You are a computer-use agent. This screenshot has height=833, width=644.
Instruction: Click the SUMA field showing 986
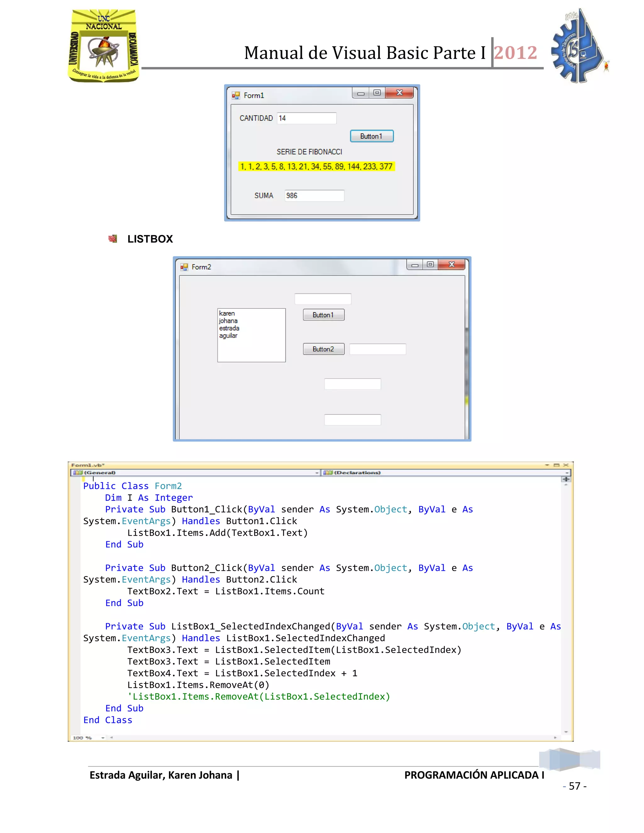click(314, 196)
